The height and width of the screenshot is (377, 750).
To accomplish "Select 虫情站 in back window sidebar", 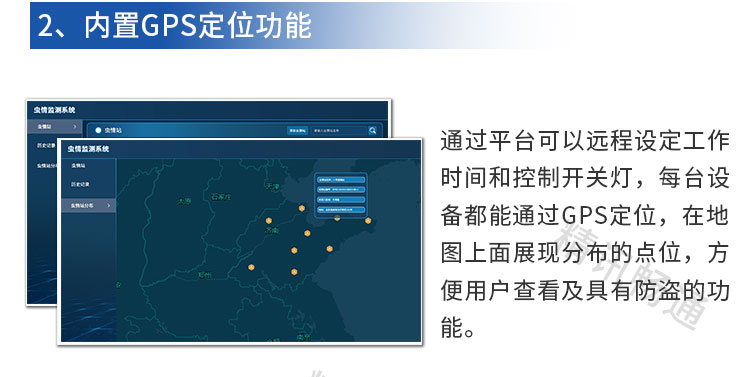I will click(54, 127).
